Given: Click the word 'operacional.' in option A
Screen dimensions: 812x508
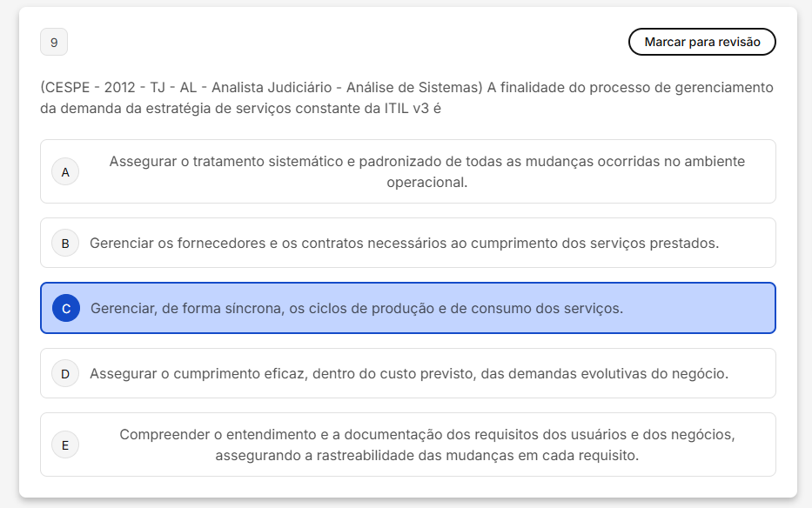Looking at the screenshot, I should [426, 183].
